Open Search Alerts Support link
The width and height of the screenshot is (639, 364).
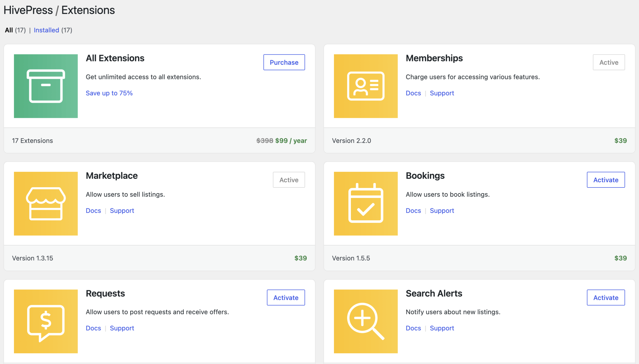(442, 328)
